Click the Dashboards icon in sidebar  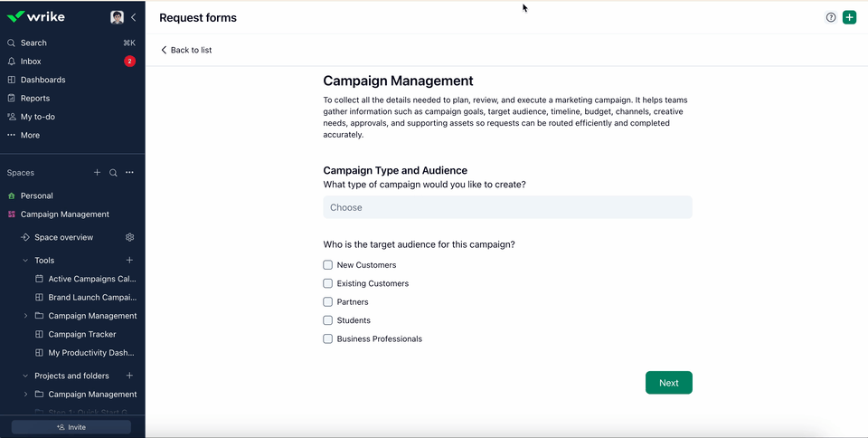click(11, 80)
